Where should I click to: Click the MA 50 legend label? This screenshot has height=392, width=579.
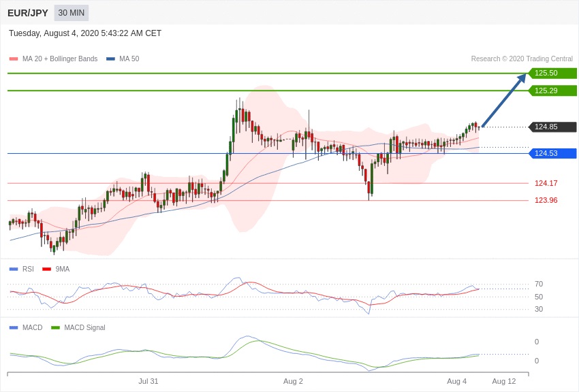[129, 59]
